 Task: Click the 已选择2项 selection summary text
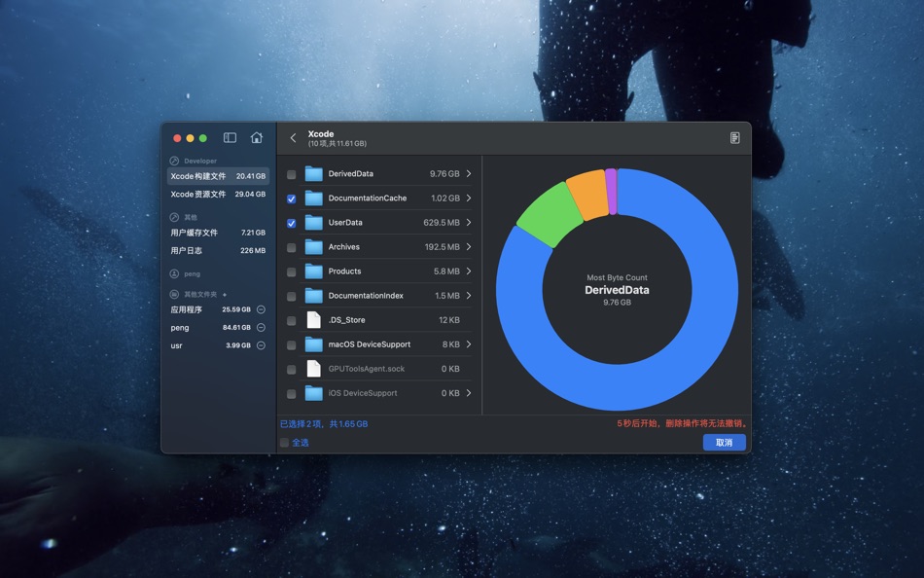[x=324, y=424]
